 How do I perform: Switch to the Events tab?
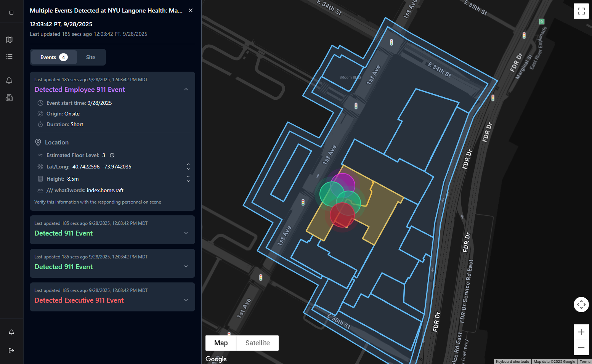[x=54, y=57]
